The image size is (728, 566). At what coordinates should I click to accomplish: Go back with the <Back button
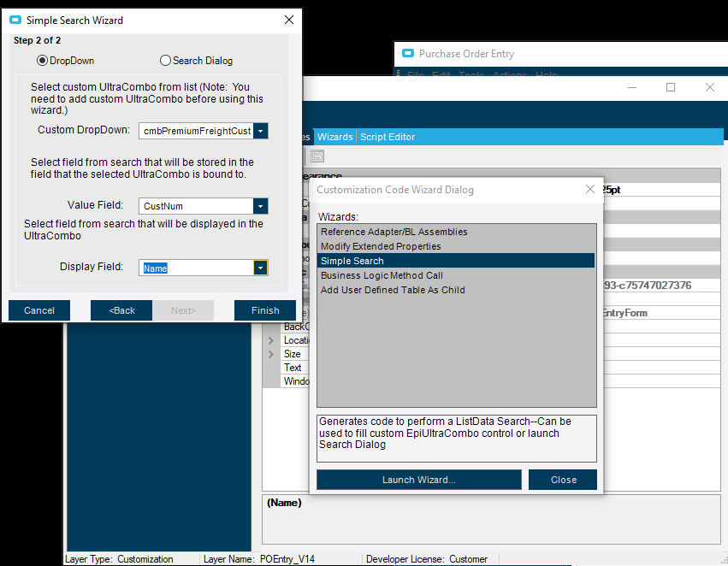pos(121,310)
